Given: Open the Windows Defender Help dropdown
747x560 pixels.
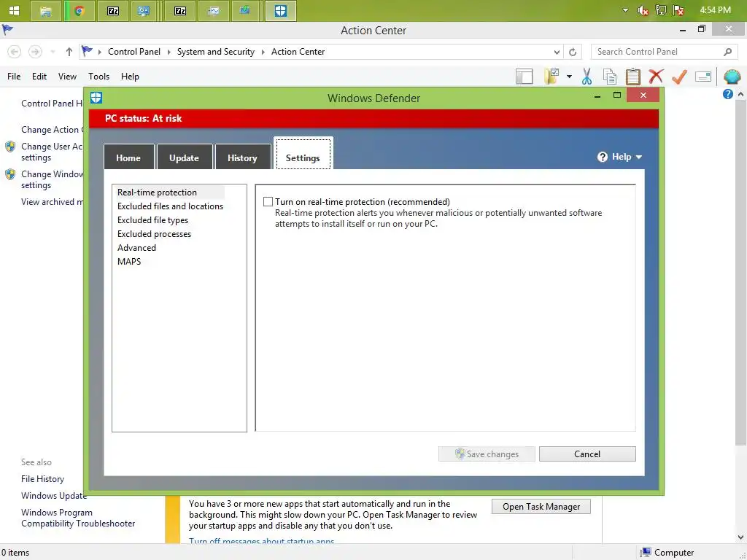Looking at the screenshot, I should tap(620, 157).
